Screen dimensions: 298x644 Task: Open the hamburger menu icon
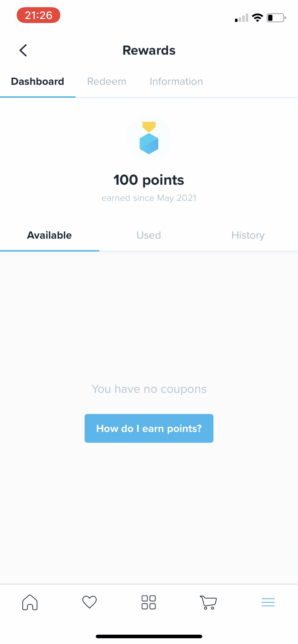coord(268,602)
